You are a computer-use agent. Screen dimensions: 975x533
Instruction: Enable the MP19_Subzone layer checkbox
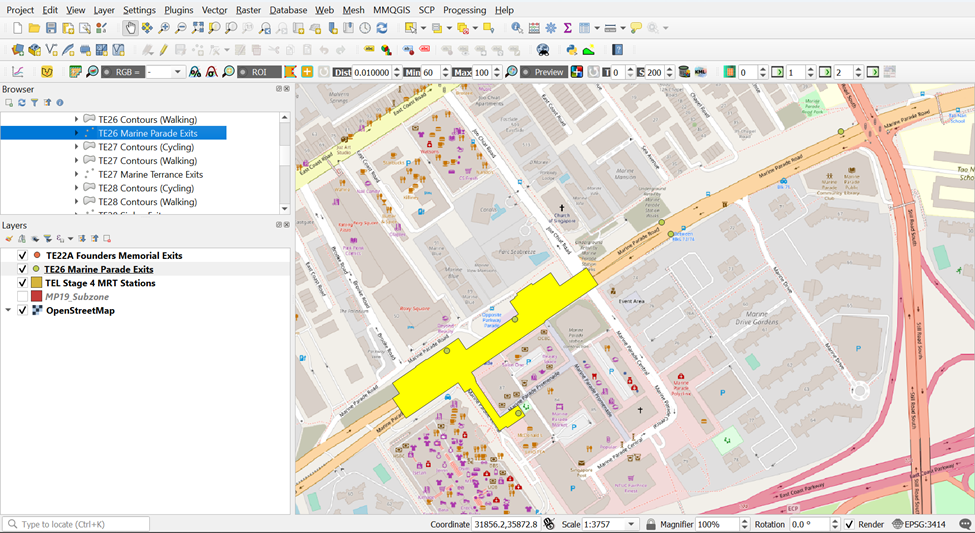[22, 297]
